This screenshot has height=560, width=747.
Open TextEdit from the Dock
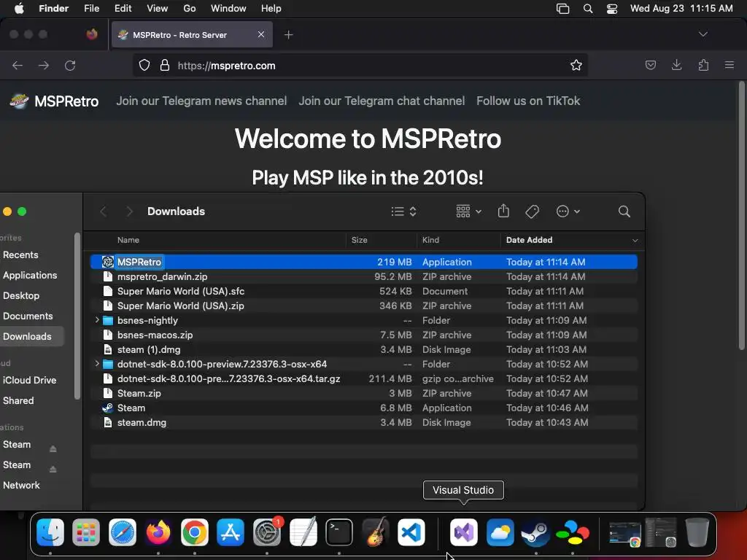pos(303,532)
